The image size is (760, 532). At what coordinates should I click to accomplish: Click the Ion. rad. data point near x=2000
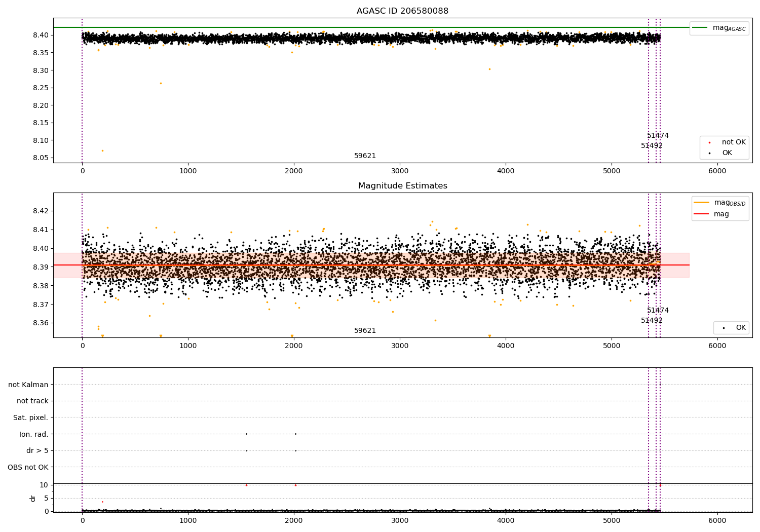pos(296,434)
